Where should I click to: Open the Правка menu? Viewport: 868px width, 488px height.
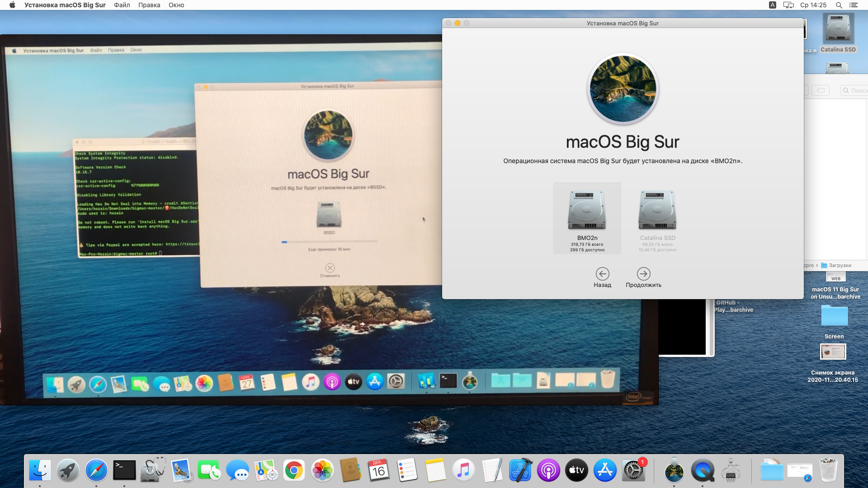click(x=149, y=5)
